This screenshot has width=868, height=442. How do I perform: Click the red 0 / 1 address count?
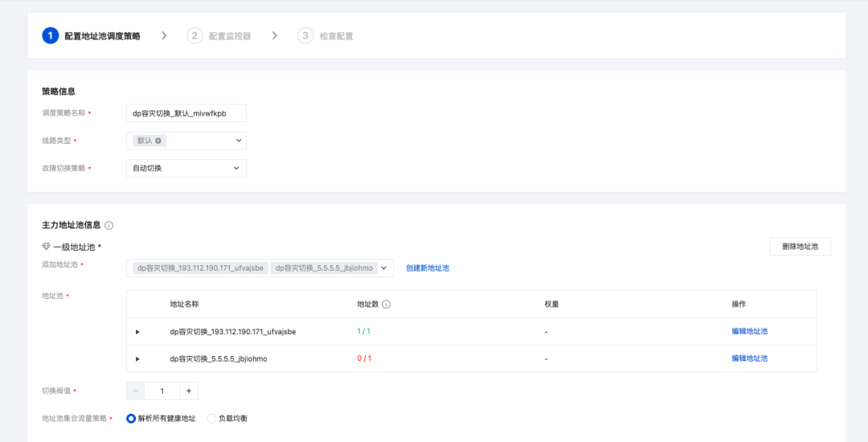click(364, 358)
